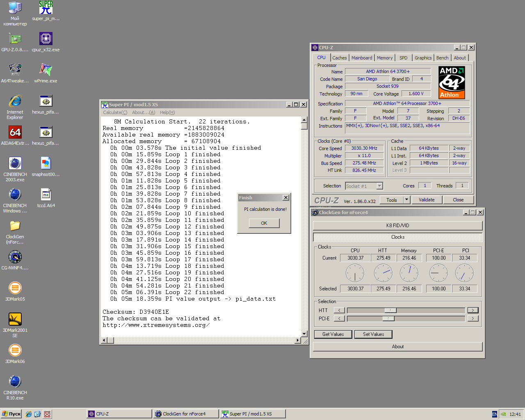Open the A64Tweaker desktop icon

pos(15,70)
